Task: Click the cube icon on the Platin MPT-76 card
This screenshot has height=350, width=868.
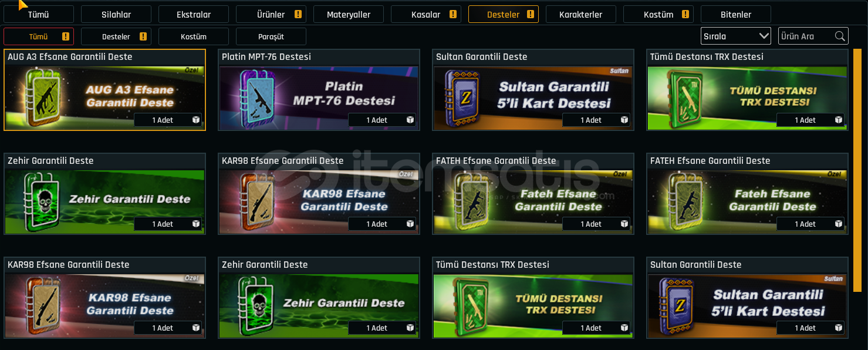Action: pyautogui.click(x=411, y=120)
